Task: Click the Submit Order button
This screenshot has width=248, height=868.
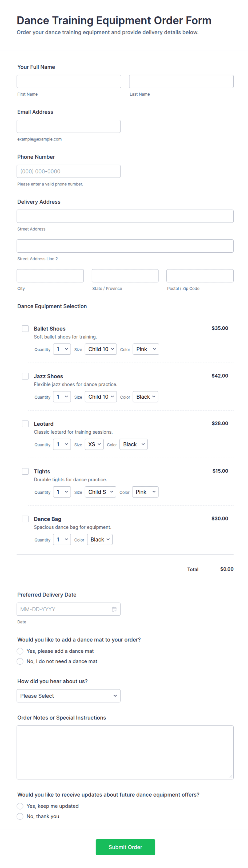Action: (x=125, y=847)
